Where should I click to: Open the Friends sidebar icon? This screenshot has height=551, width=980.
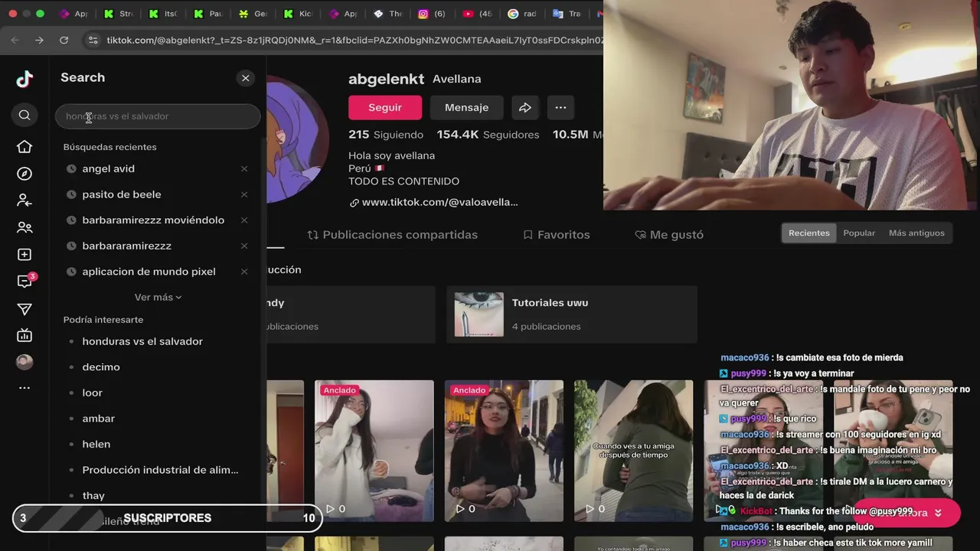pos(24,227)
